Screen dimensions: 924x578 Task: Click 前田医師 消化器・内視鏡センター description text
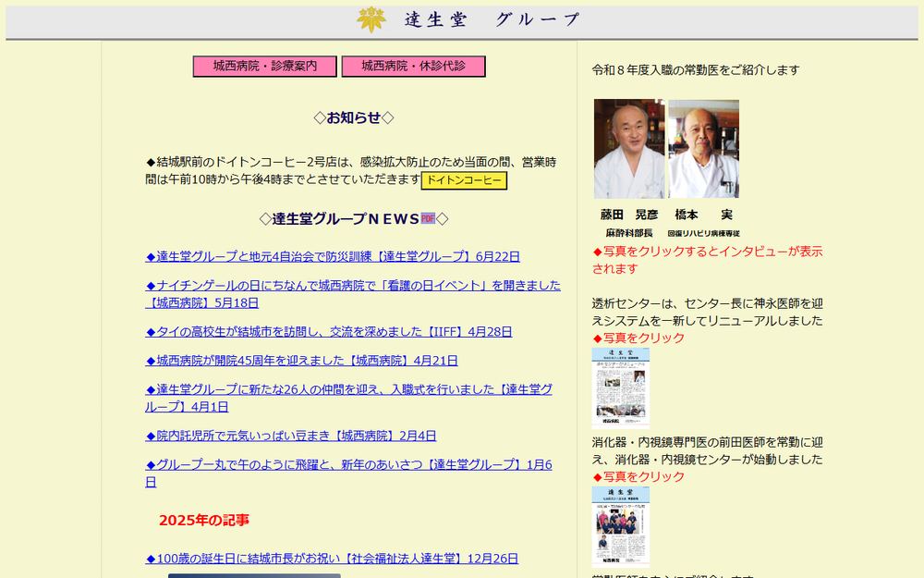click(707, 450)
